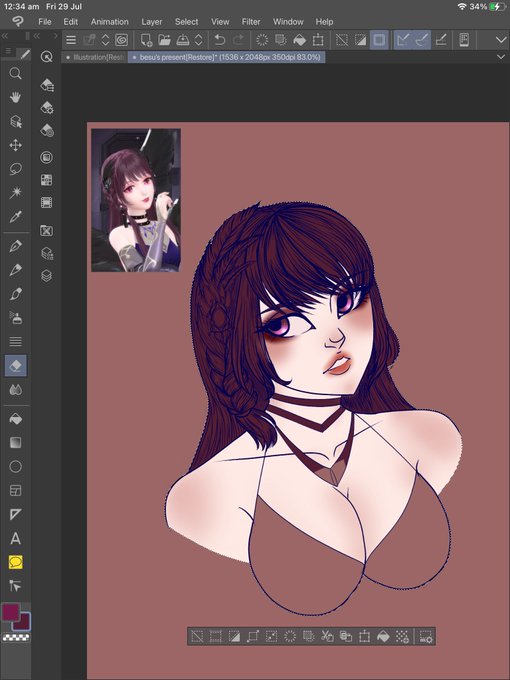Open the Animation menu
The image size is (510, 680).
pyautogui.click(x=109, y=22)
